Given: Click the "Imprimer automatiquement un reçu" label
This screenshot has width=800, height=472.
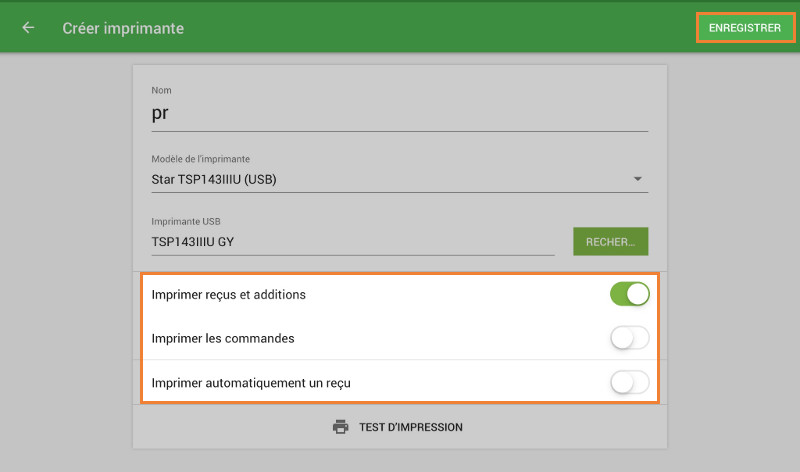Looking at the screenshot, I should (251, 382).
